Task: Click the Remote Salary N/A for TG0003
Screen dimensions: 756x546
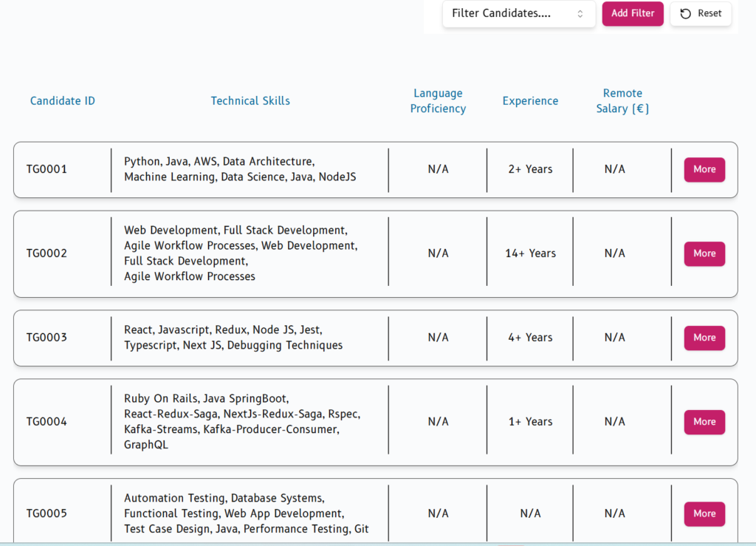Action: pos(615,337)
